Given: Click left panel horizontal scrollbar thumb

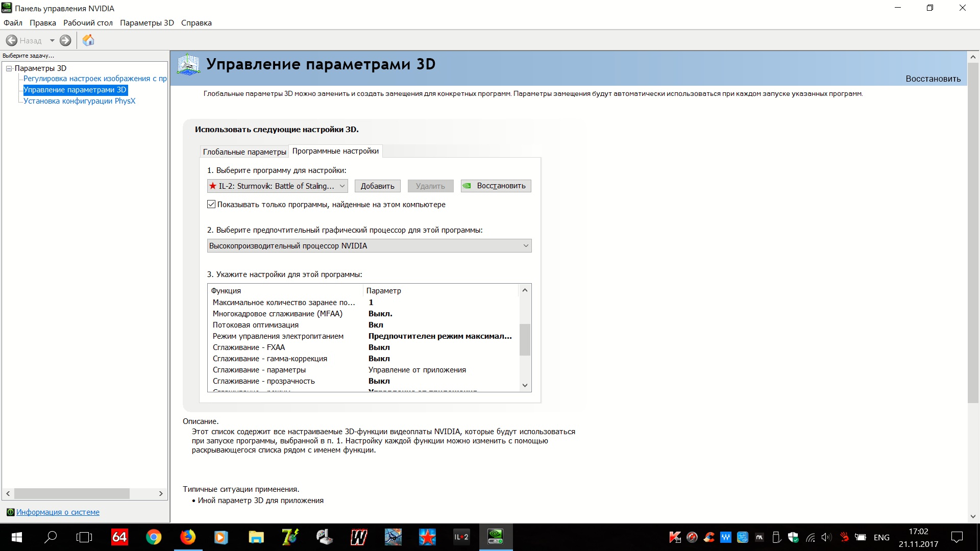Looking at the screenshot, I should pyautogui.click(x=72, y=494).
